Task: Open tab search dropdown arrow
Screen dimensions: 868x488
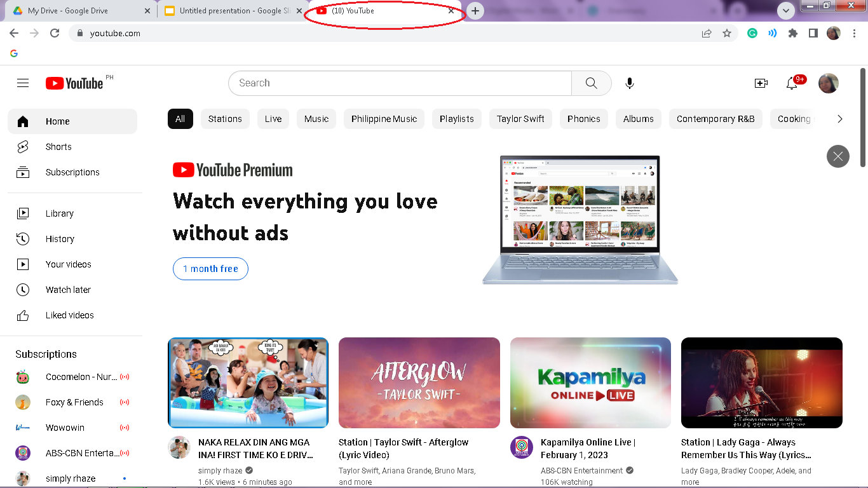Action: pos(786,11)
